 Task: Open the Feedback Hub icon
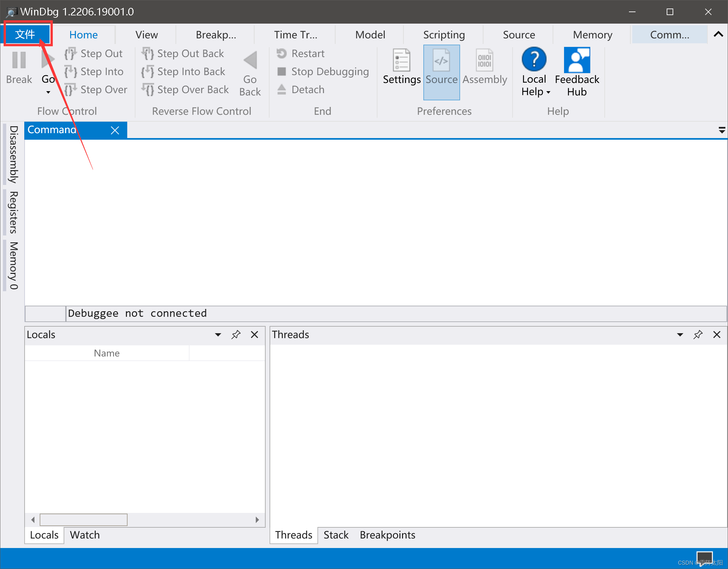coord(577,60)
